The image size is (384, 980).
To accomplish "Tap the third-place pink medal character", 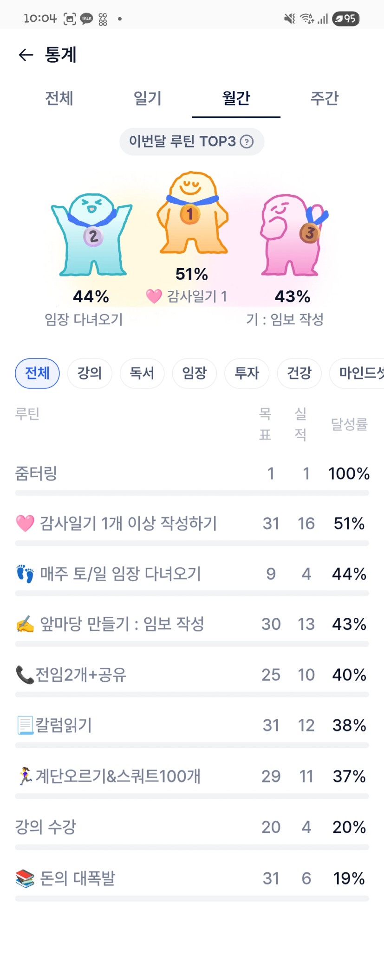I will [x=292, y=234].
